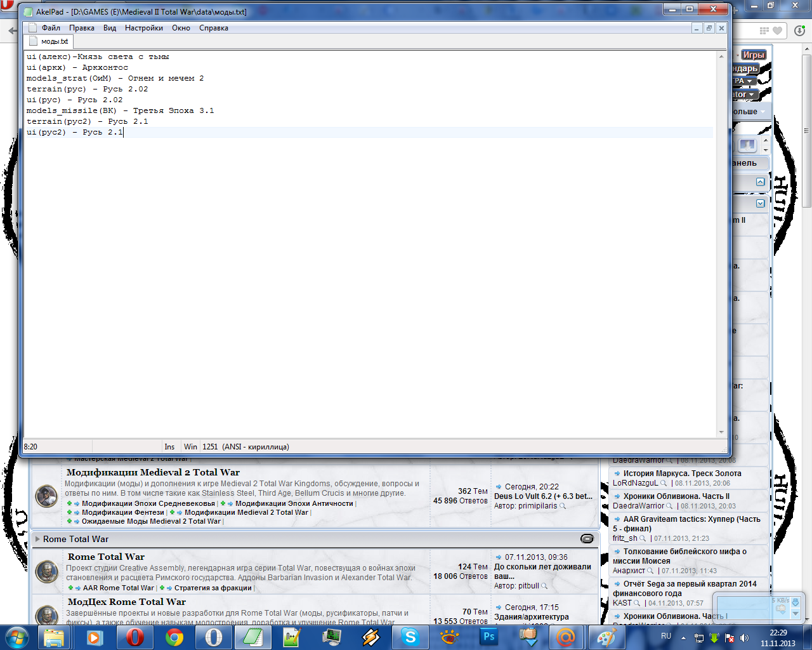This screenshot has width=812, height=650.
Task: Open the Opera browser taskbar icon
Action: [x=134, y=637]
